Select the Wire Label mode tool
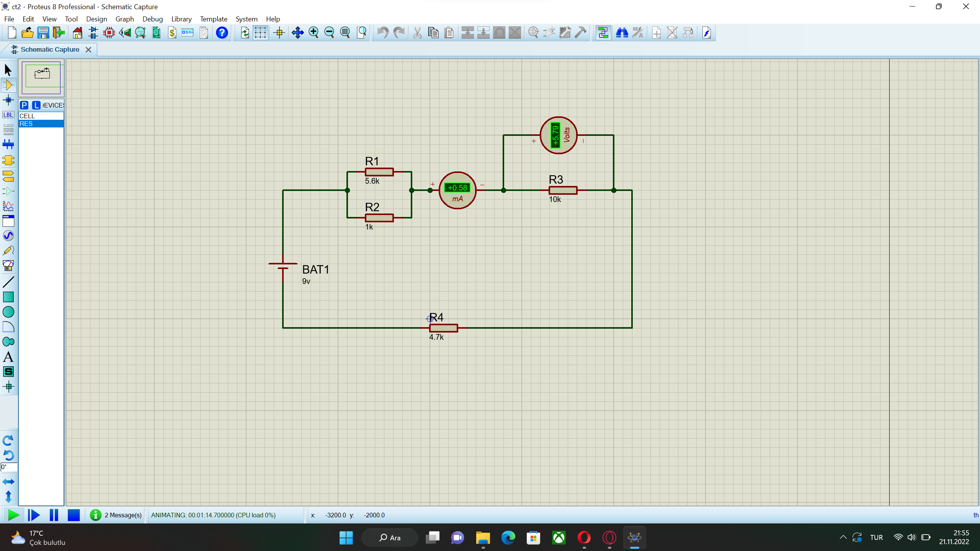 tap(8, 115)
